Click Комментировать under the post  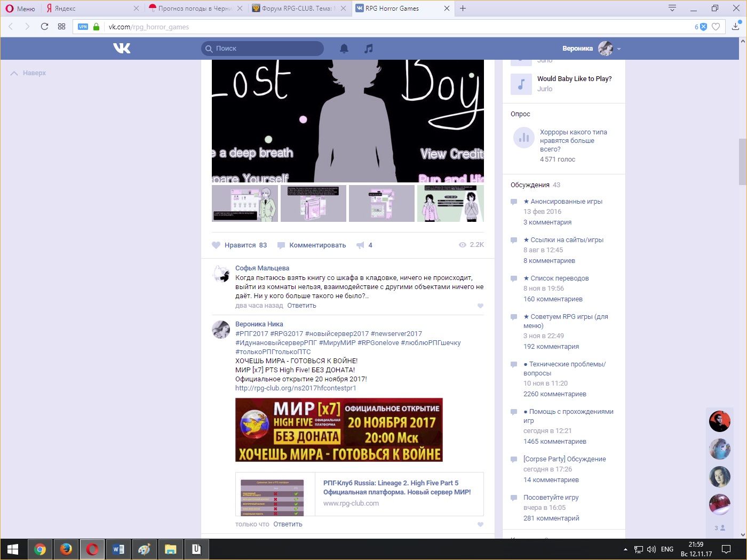(312, 245)
